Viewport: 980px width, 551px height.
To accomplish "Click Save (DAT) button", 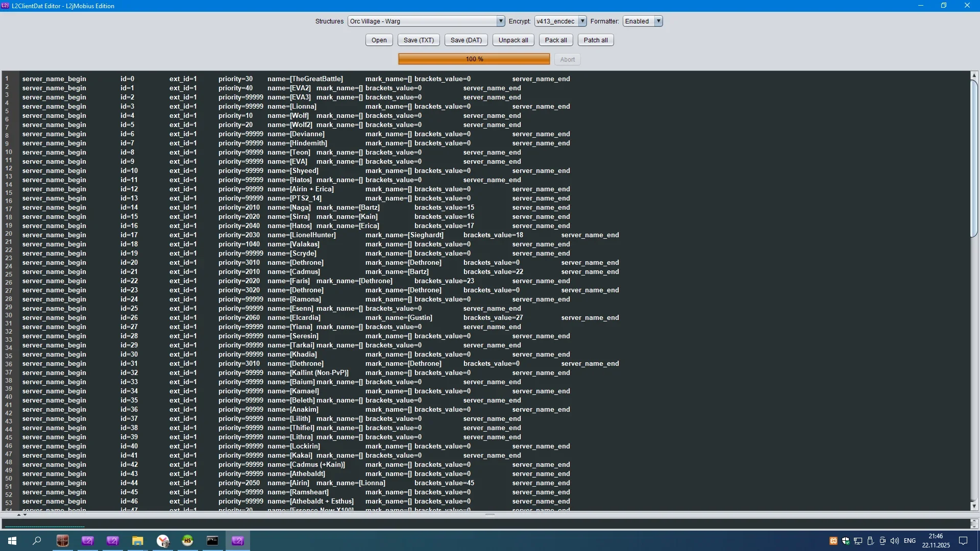I will point(466,40).
